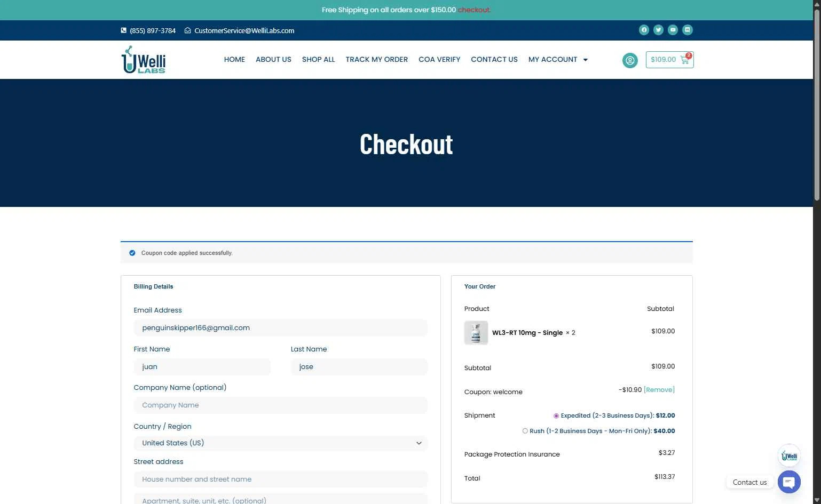Screen dimensions: 821x504
Task: Click the floating Welli Labs chat avatar
Action: (789, 455)
